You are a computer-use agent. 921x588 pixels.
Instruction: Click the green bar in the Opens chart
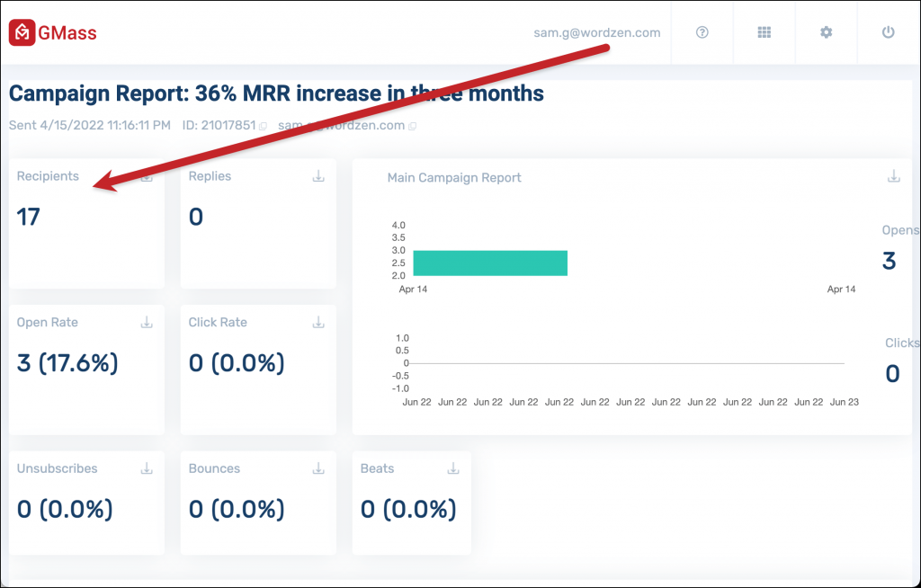tap(490, 263)
